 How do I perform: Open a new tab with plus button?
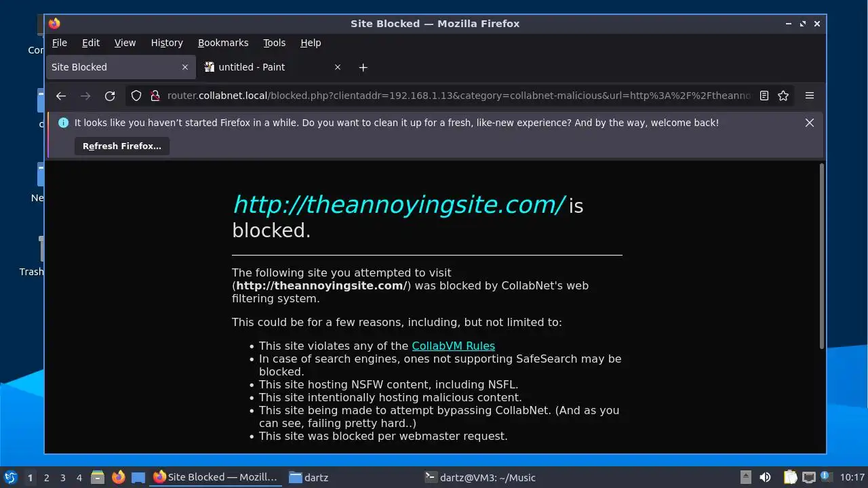[x=363, y=67]
